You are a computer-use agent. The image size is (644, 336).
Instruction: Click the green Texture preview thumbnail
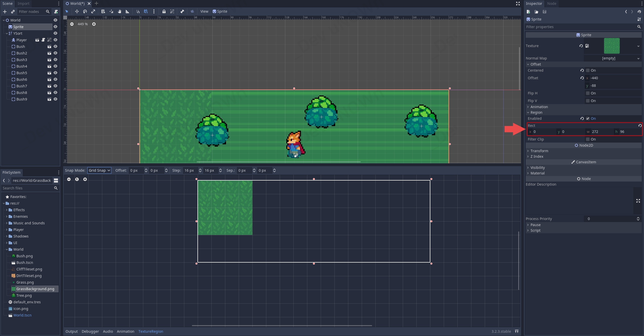tap(612, 46)
